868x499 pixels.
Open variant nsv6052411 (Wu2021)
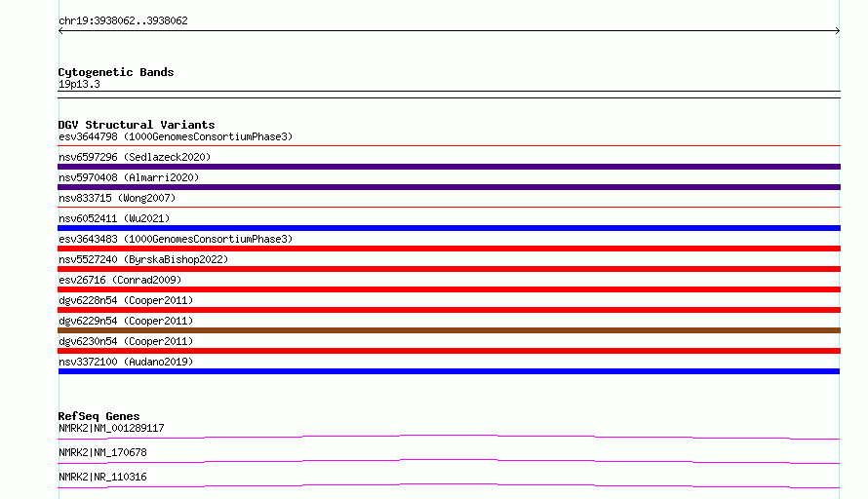tap(114, 218)
